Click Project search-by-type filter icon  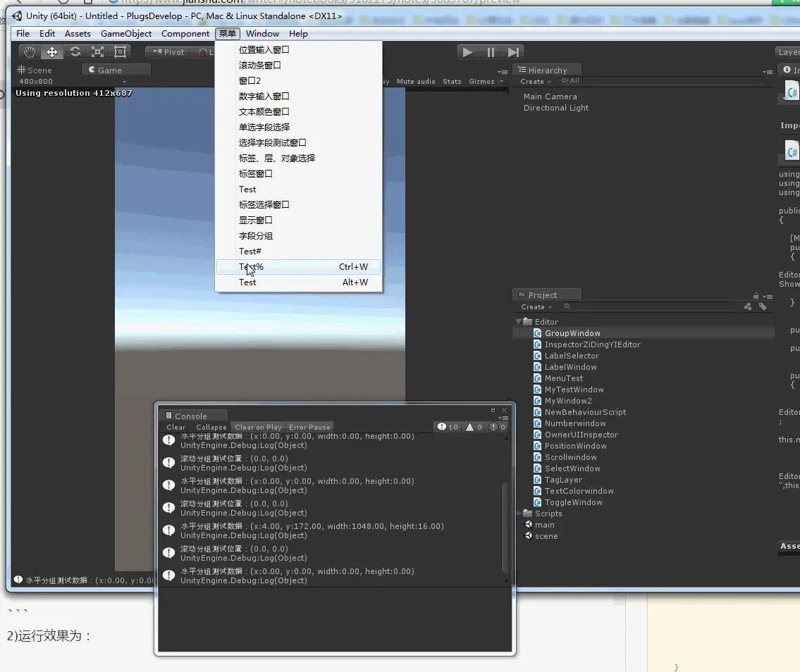[747, 306]
